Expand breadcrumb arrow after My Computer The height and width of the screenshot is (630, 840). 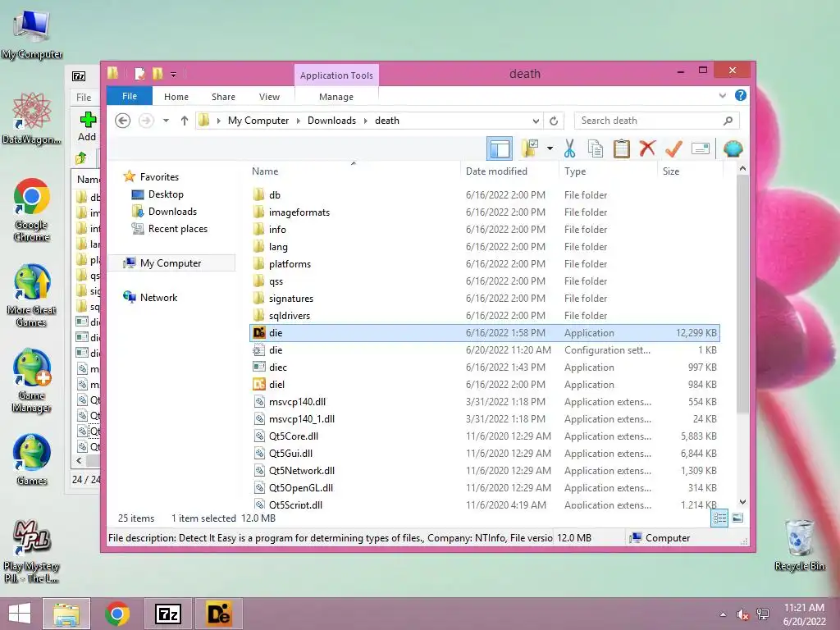tap(299, 121)
